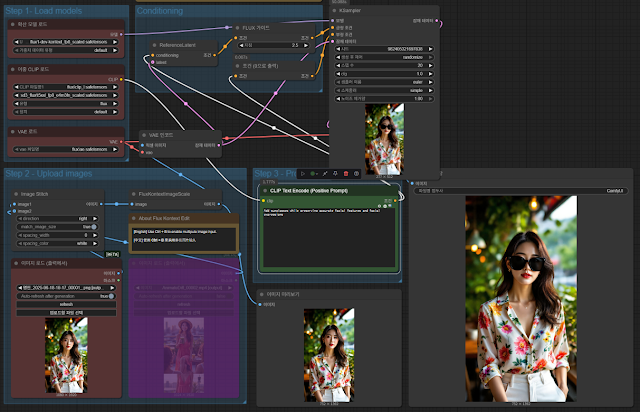640x412 pixels.
Task: Toggle Auto-refresh on the bypassed purple image loader
Action: tap(184, 296)
